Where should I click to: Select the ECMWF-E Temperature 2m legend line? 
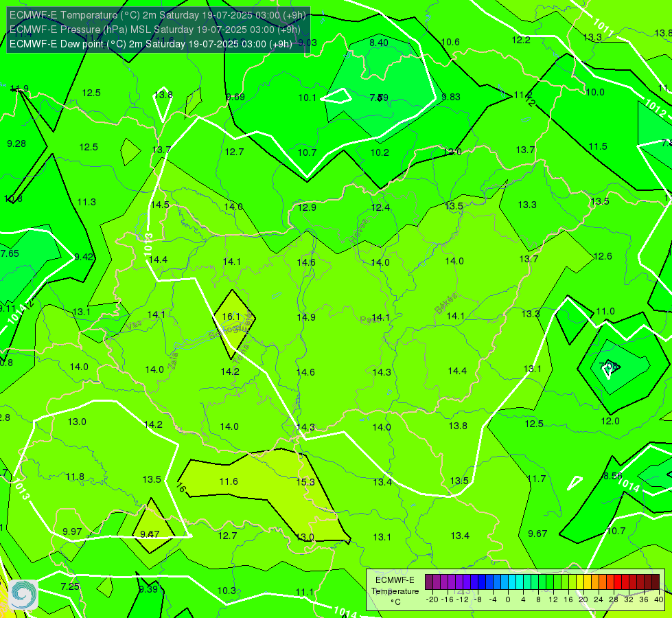(x=158, y=15)
